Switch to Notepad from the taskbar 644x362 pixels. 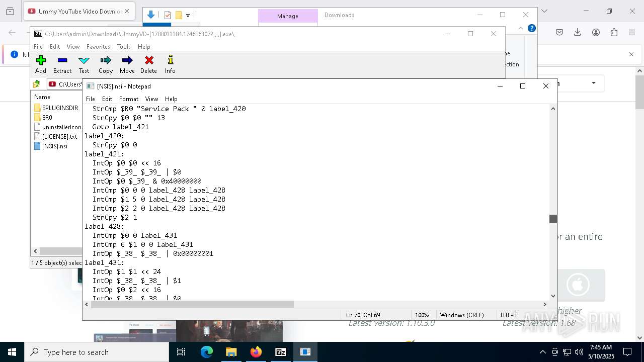[305, 352]
